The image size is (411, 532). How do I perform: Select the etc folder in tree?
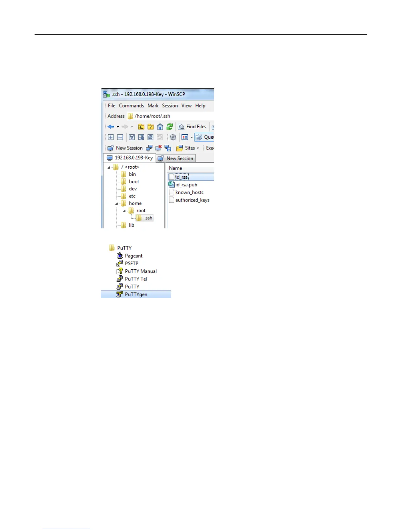[x=128, y=196]
